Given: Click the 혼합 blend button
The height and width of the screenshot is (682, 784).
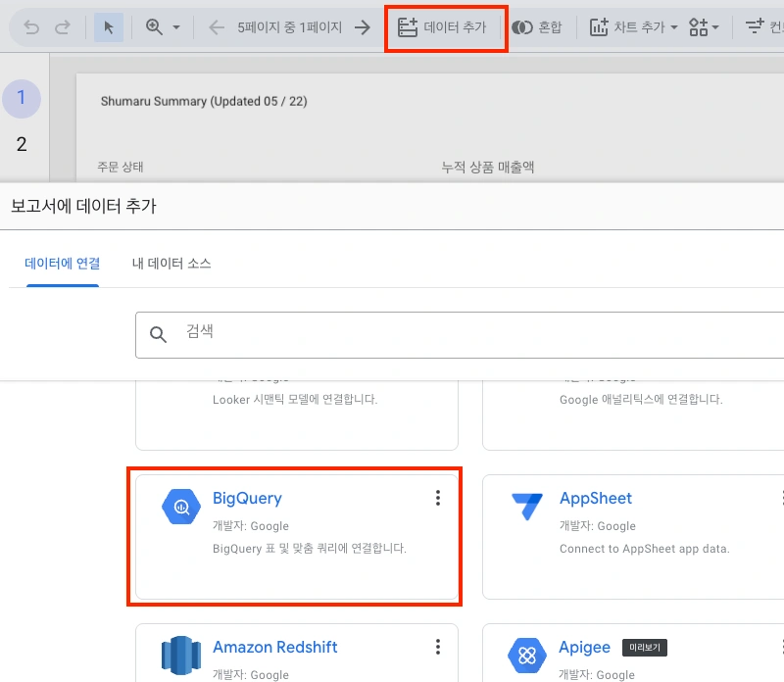Looking at the screenshot, I should [x=537, y=27].
